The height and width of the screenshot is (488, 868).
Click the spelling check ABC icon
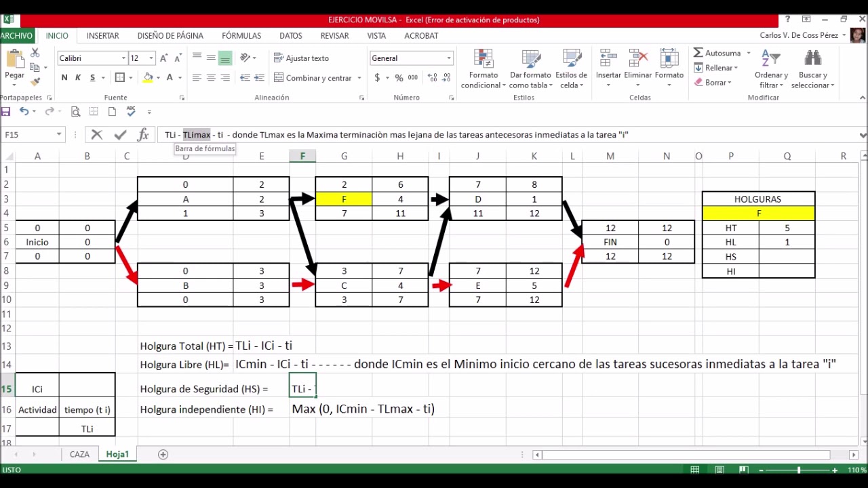(131, 111)
